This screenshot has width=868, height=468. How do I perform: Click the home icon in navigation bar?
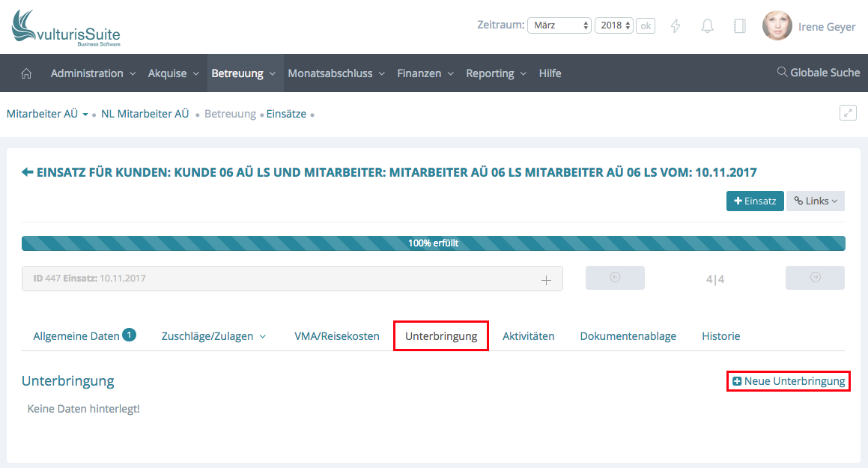coord(26,73)
